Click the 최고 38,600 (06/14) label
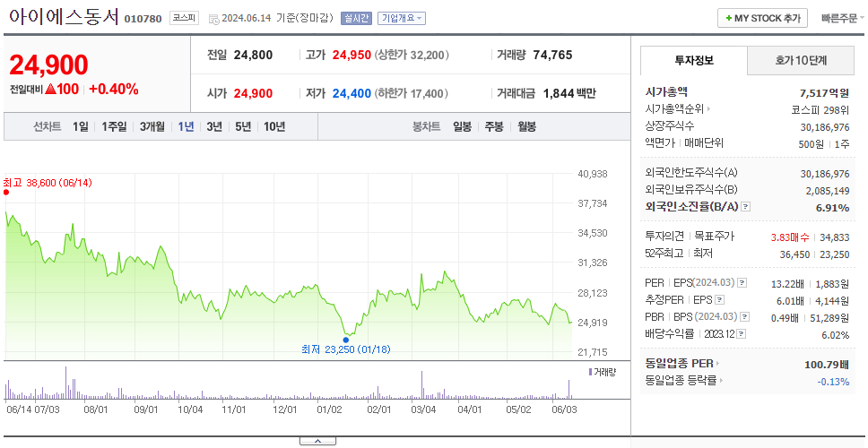This screenshot has height=448, width=868. (48, 183)
